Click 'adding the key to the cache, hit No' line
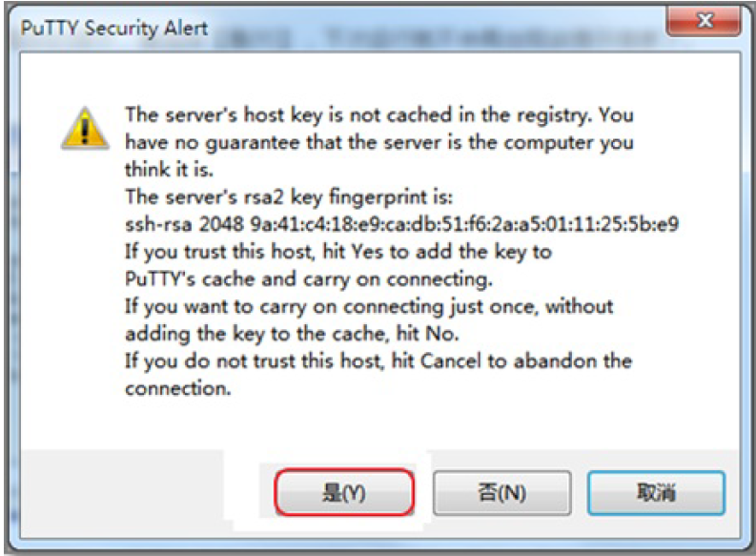 pos(292,334)
